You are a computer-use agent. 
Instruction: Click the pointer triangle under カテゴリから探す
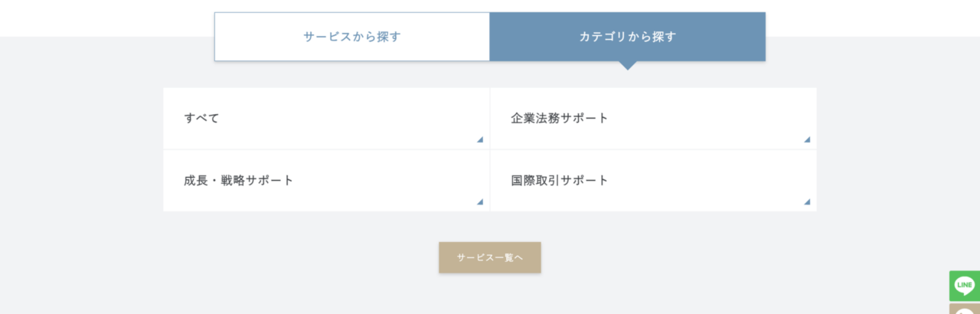point(628,66)
